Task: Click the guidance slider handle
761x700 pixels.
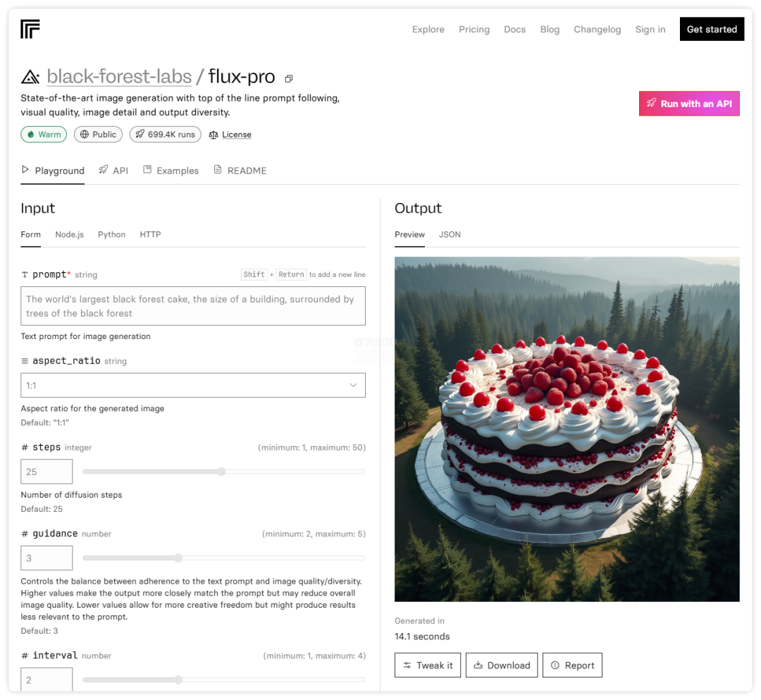Action: [178, 558]
